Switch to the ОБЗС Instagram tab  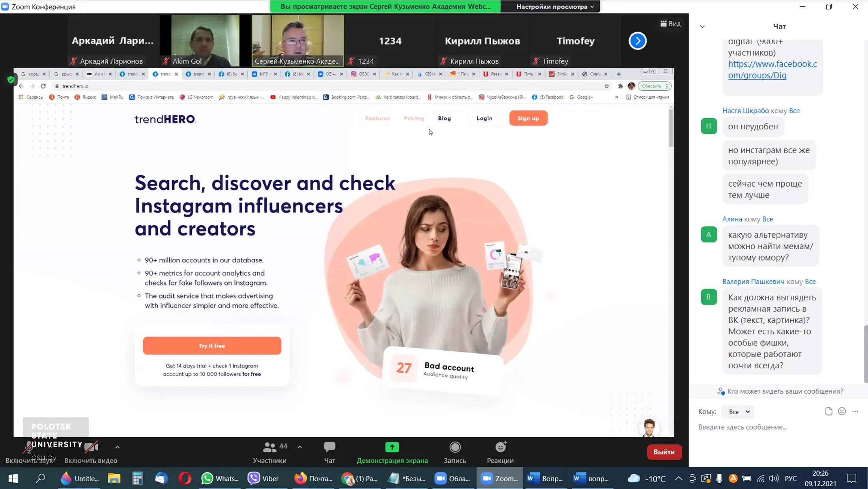(363, 74)
